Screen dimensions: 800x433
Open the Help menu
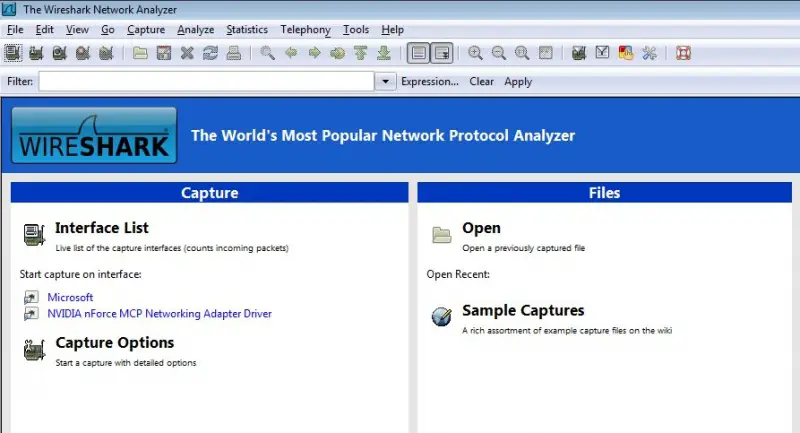392,30
